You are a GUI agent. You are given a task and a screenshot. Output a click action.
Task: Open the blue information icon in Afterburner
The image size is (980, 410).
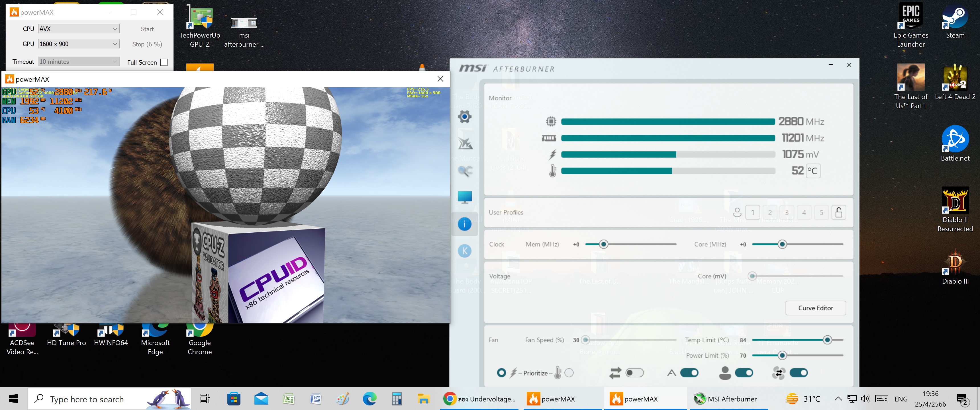coord(465,224)
